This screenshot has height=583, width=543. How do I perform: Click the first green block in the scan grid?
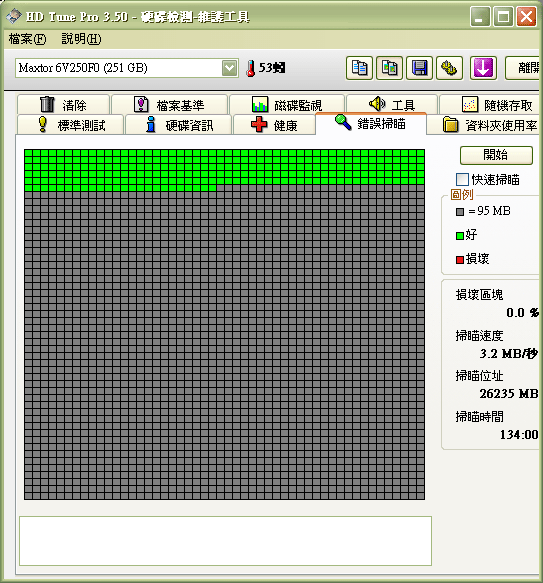click(28, 153)
